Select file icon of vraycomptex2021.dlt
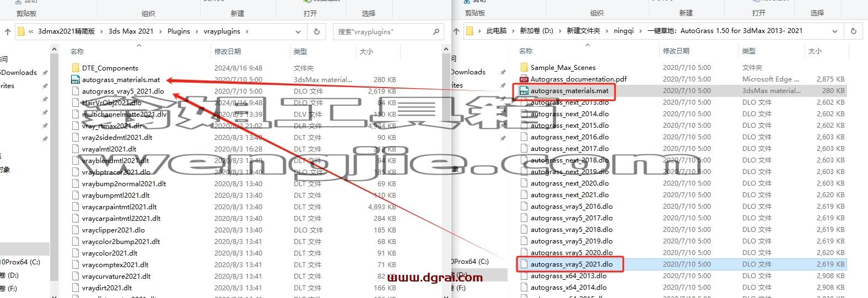This screenshot has width=868, height=298. [x=76, y=264]
